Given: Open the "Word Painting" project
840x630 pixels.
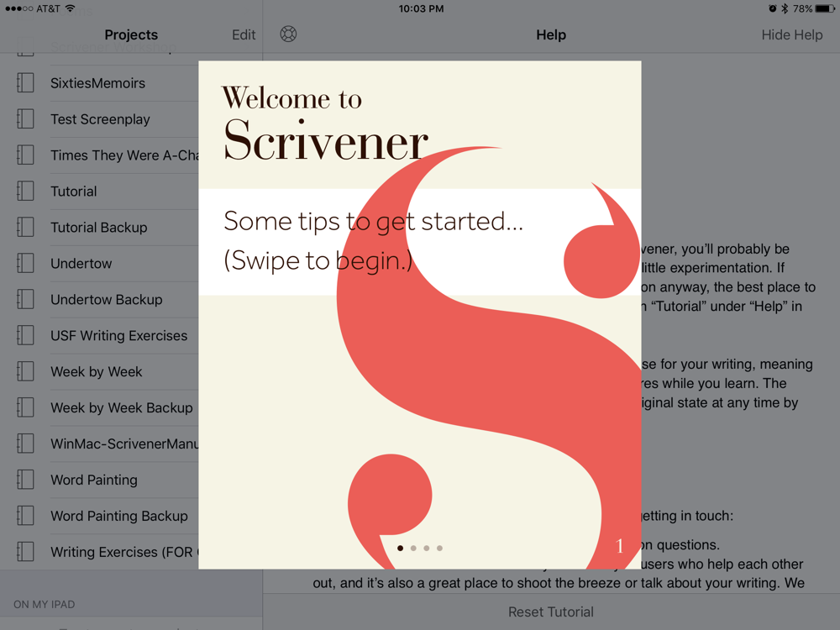Looking at the screenshot, I should click(x=94, y=480).
